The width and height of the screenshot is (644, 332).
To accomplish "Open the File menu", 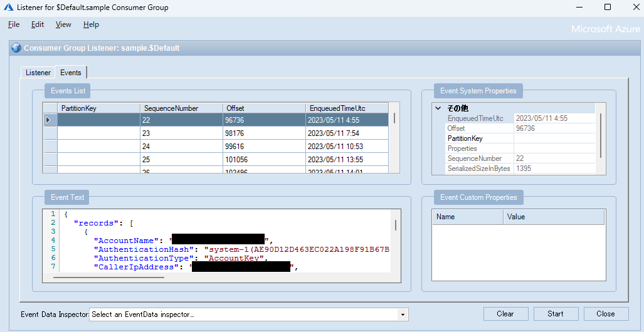I will point(14,24).
